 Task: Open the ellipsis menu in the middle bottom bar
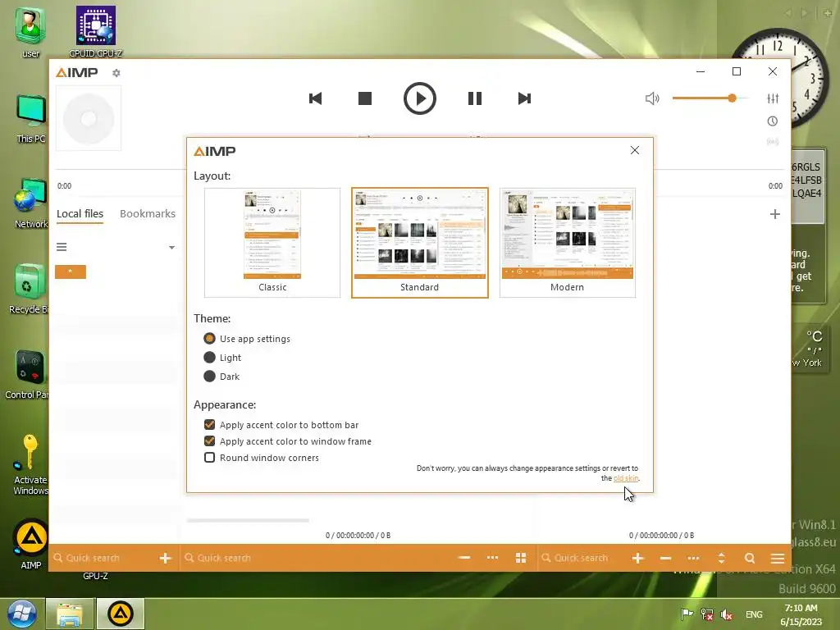pyautogui.click(x=492, y=558)
